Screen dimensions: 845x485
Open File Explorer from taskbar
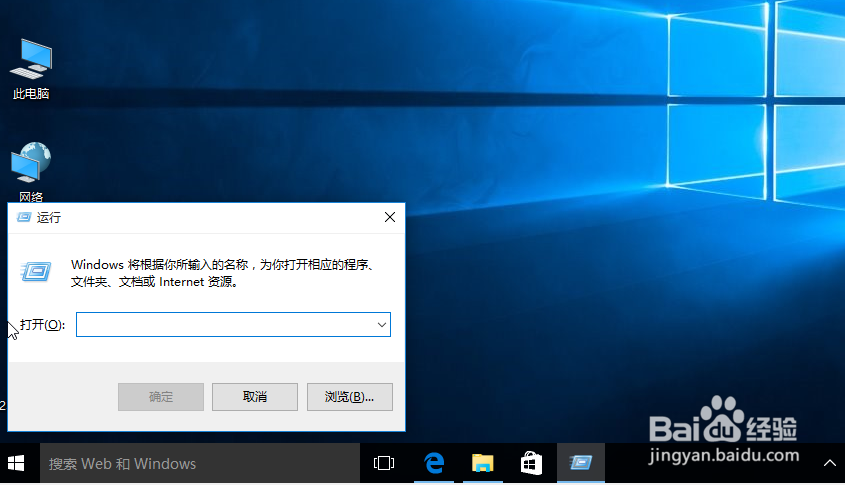pos(482,463)
